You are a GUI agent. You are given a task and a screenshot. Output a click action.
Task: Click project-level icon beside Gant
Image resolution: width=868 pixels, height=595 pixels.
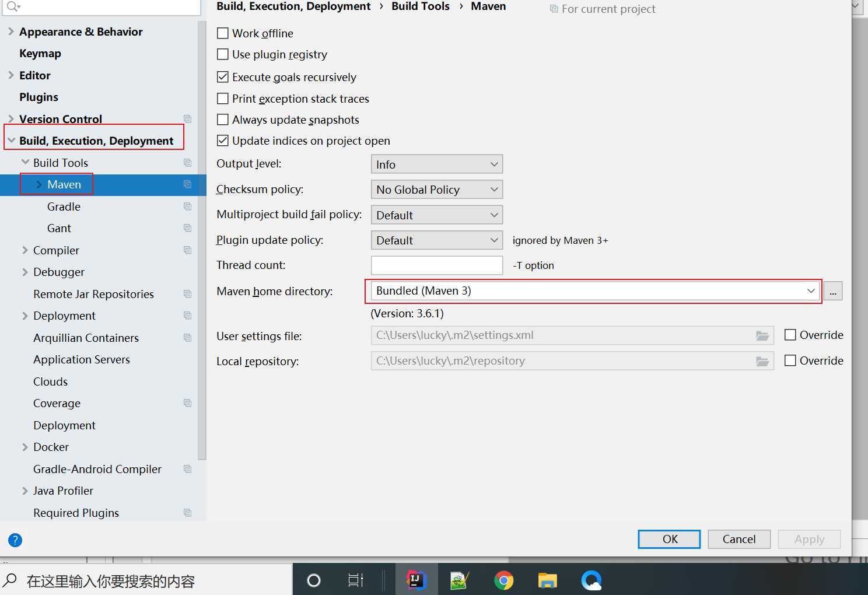pos(187,228)
